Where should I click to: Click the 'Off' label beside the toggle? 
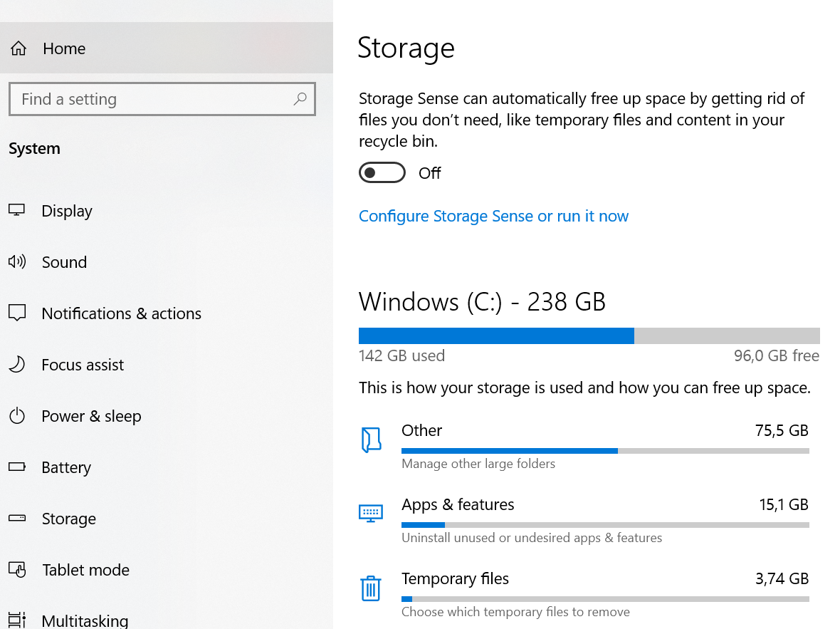(430, 173)
